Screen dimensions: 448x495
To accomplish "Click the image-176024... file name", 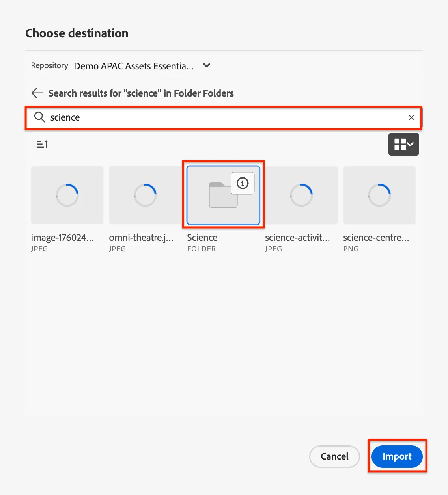I will (62, 238).
